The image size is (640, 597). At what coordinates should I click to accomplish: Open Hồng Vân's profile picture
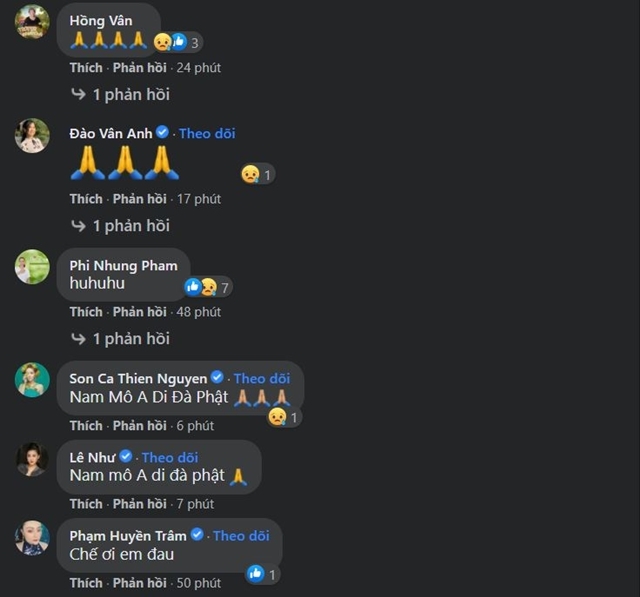32,21
